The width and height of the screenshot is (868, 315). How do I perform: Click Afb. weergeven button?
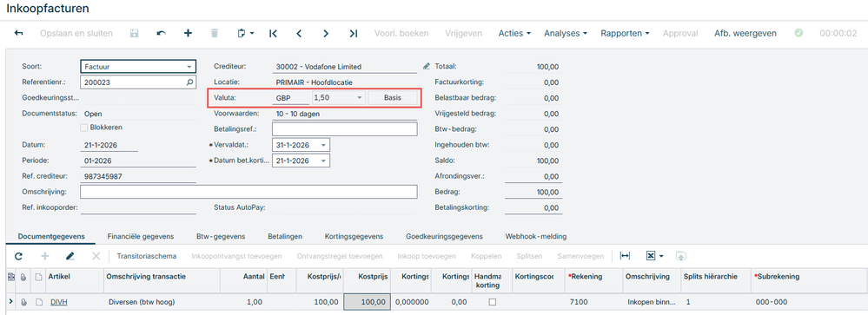(x=745, y=33)
